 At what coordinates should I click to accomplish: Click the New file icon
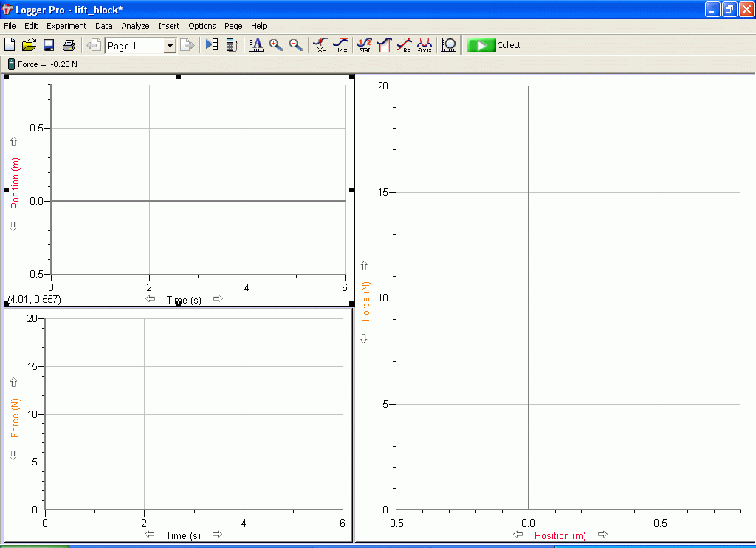[x=10, y=45]
